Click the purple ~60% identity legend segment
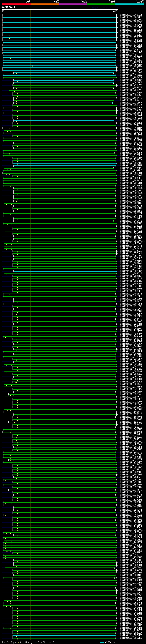This screenshot has width=146, height=644. tap(73, 4)
